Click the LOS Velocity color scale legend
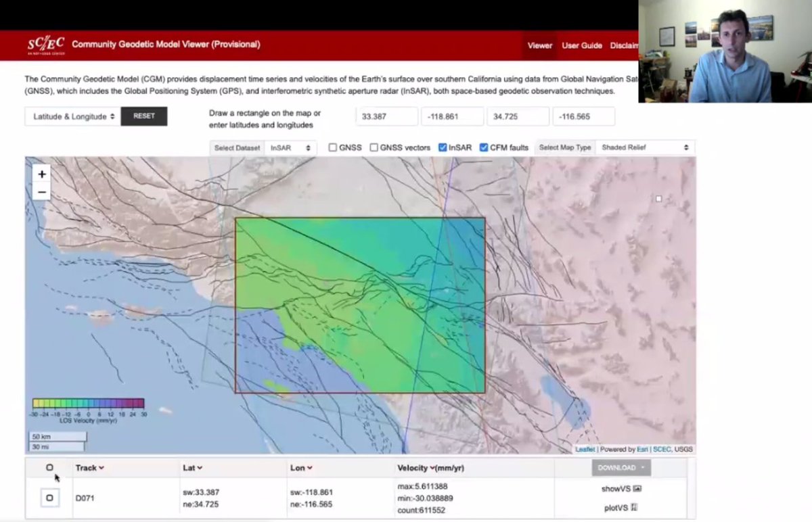812x522 pixels. 89,410
